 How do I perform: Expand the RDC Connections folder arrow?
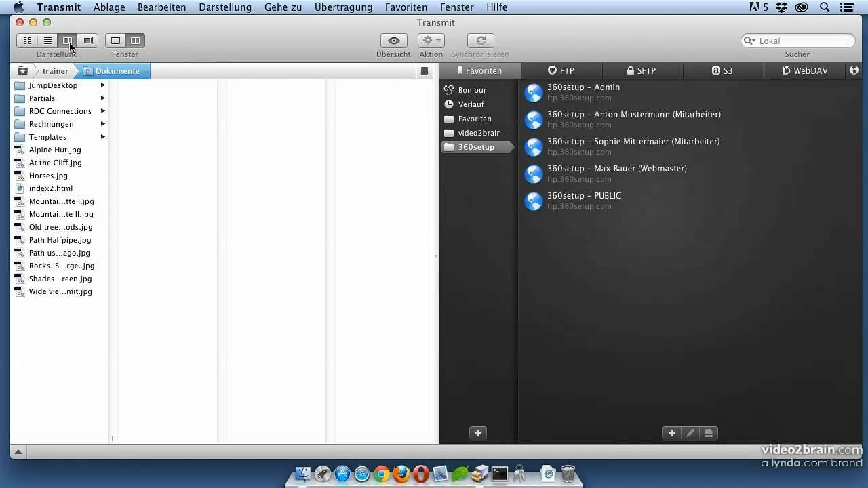tap(103, 111)
